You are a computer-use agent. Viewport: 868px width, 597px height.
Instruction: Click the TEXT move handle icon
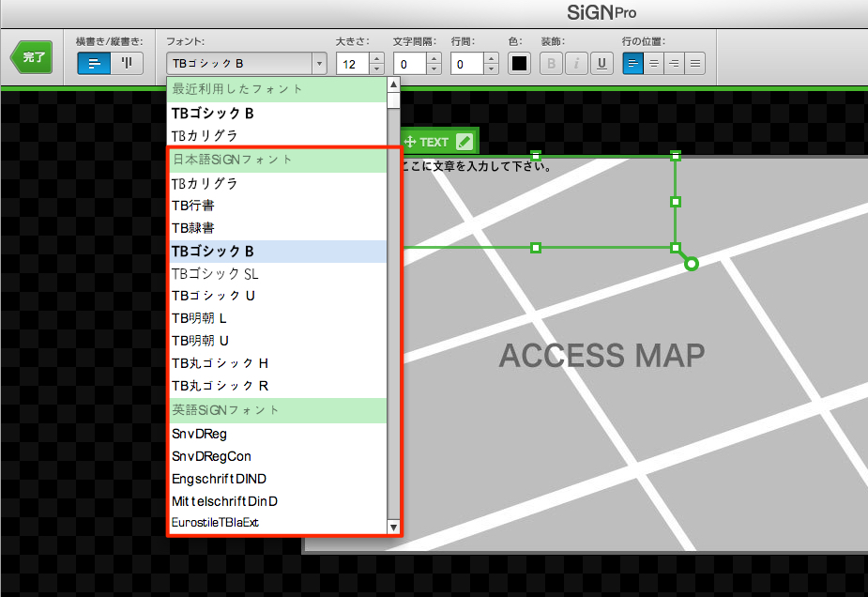[x=410, y=142]
